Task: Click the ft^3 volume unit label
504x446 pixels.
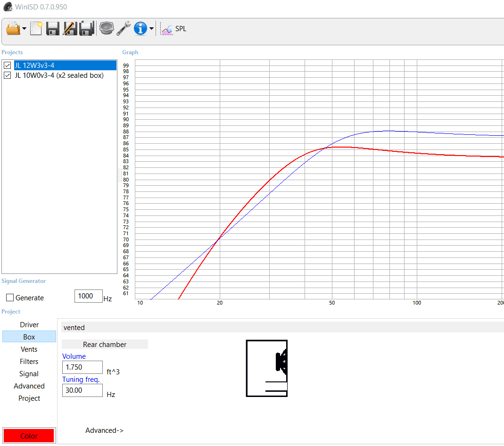Action: pos(113,372)
